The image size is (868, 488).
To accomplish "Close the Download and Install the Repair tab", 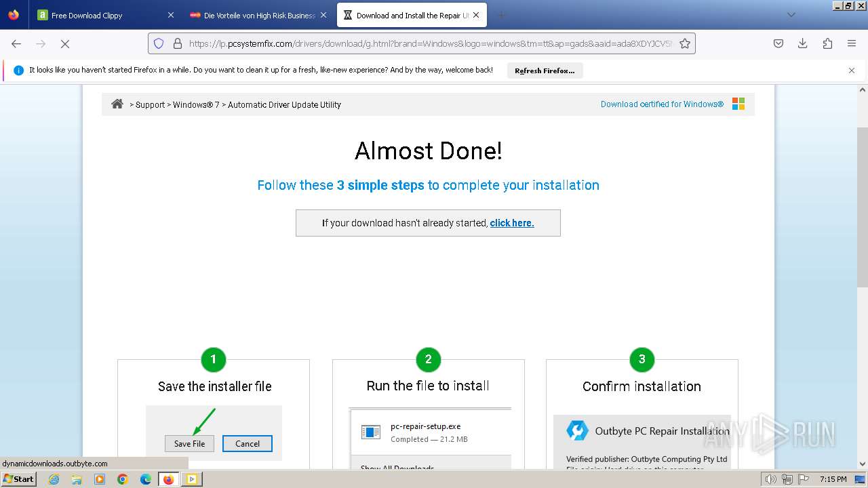I will click(x=476, y=15).
